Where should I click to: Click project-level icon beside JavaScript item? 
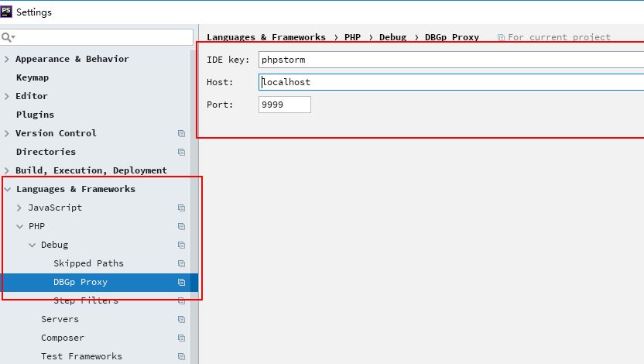coord(181,208)
